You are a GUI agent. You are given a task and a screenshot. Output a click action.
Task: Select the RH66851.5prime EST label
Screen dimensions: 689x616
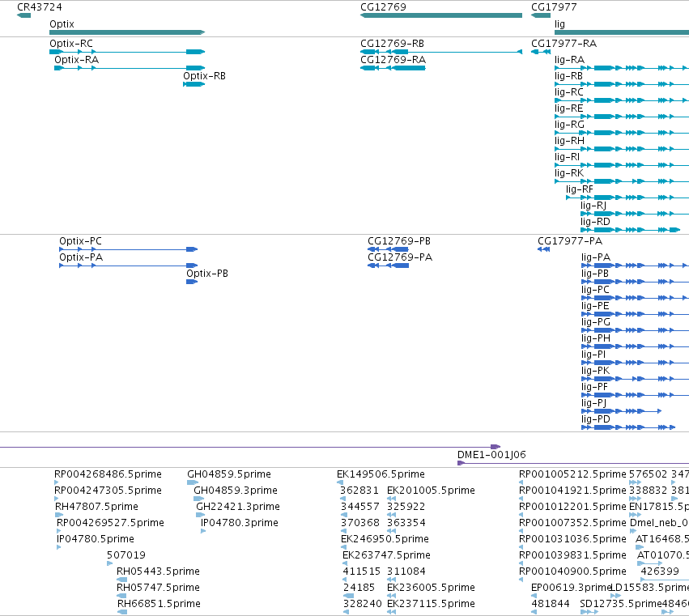159,604
